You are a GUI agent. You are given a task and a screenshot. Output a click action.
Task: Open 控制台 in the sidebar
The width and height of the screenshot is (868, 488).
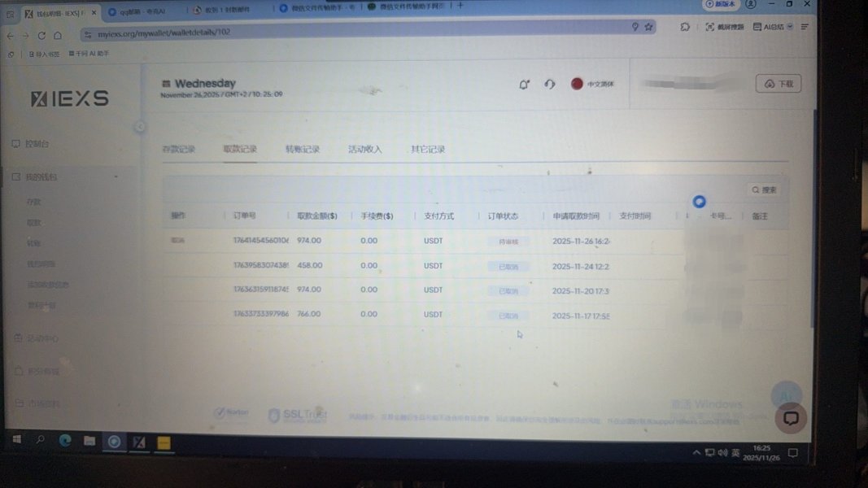click(x=37, y=144)
